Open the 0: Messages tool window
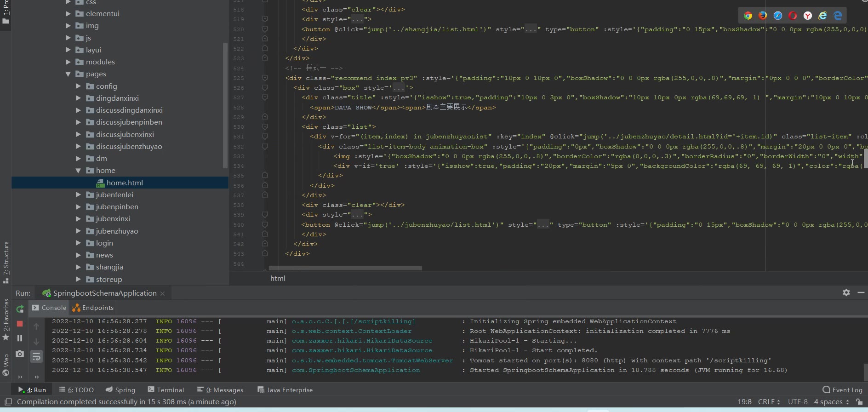The image size is (868, 412). point(220,390)
